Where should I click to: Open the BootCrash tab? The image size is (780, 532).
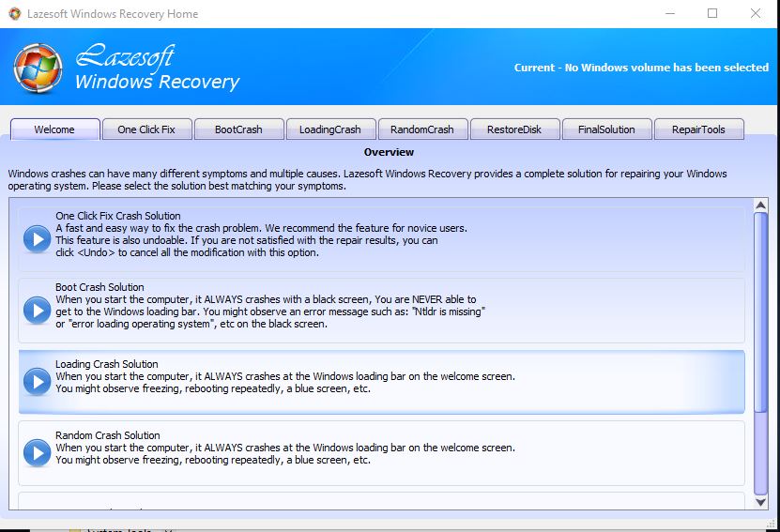[x=238, y=129]
